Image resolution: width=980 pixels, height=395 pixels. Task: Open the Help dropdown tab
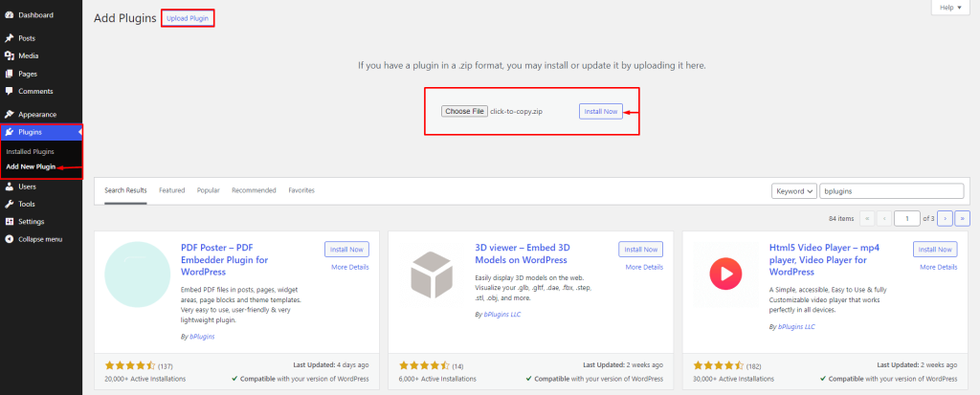click(x=950, y=8)
